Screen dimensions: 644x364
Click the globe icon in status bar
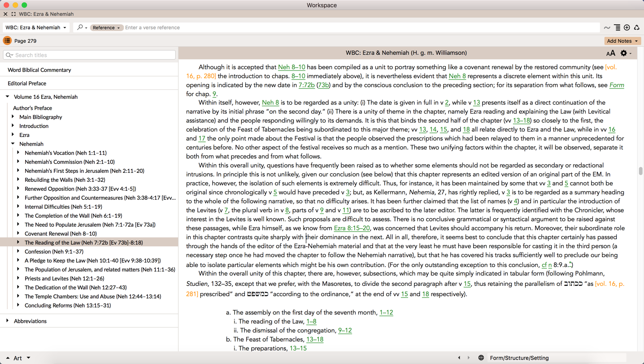coord(481,358)
